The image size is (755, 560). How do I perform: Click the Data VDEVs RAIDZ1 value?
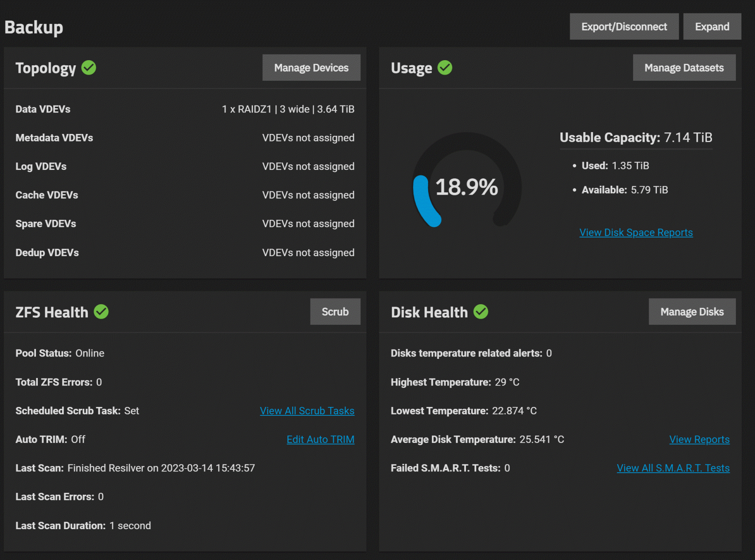[x=288, y=109]
